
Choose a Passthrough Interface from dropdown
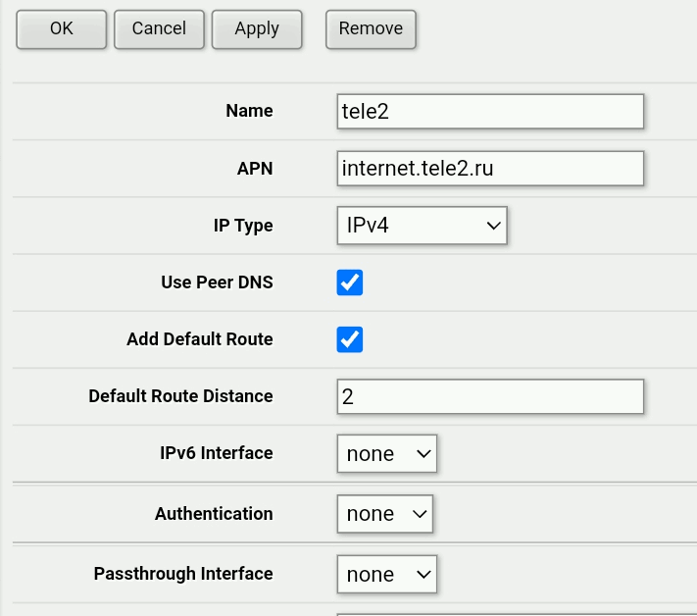click(386, 574)
